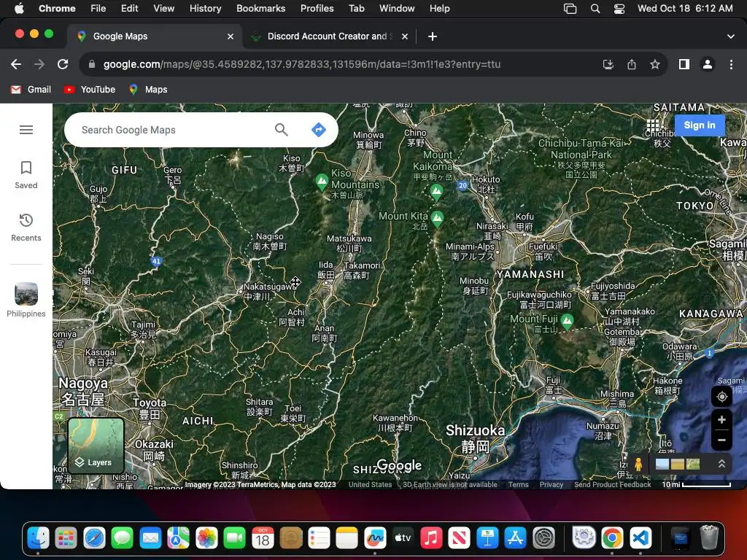Open the Terms link in footer
The width and height of the screenshot is (747, 560).
(x=519, y=485)
